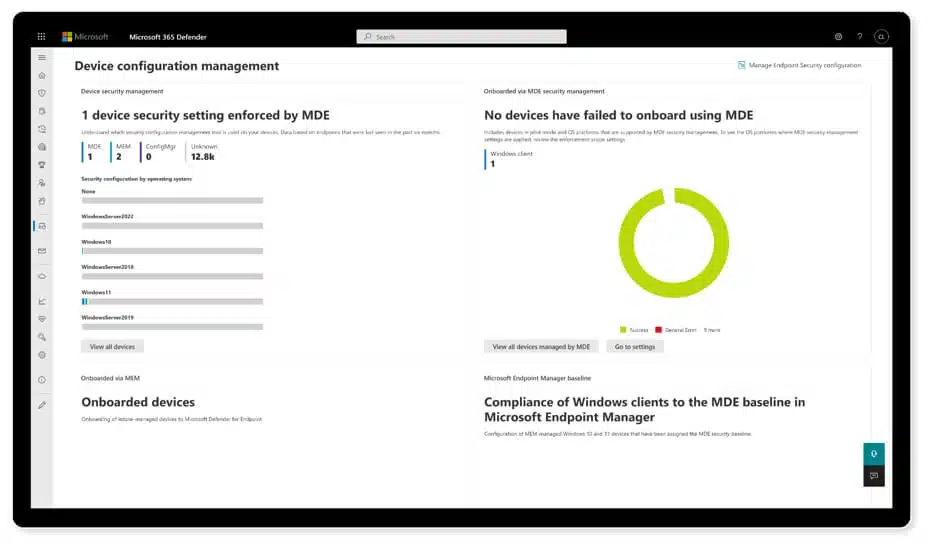Click the 'Windows client' count stat

click(510, 159)
